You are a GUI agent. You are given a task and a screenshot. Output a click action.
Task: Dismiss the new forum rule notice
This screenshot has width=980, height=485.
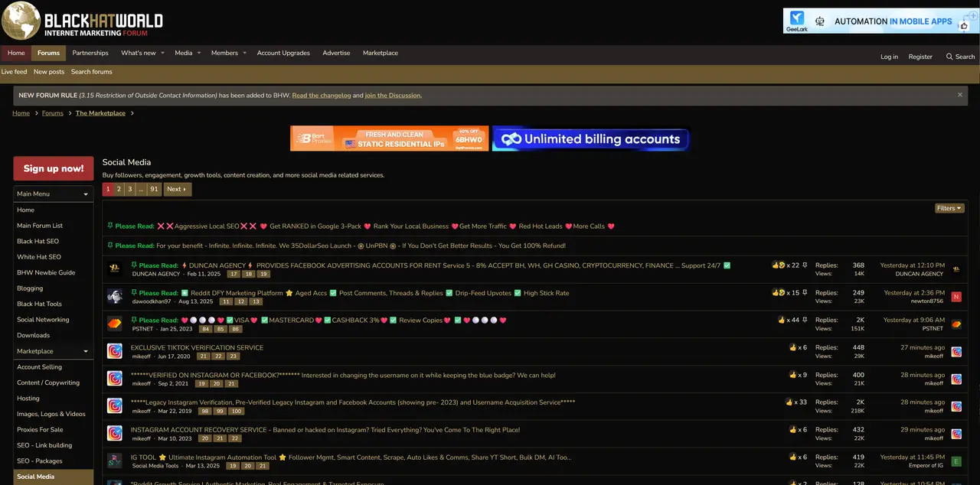click(x=959, y=95)
